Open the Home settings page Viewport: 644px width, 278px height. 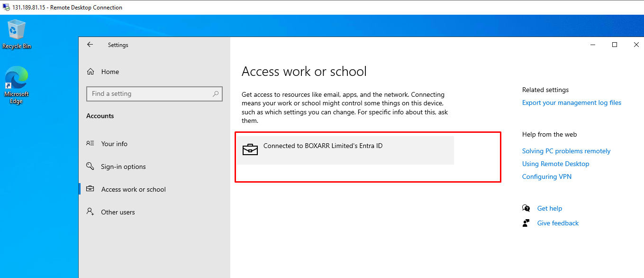[x=154, y=72]
